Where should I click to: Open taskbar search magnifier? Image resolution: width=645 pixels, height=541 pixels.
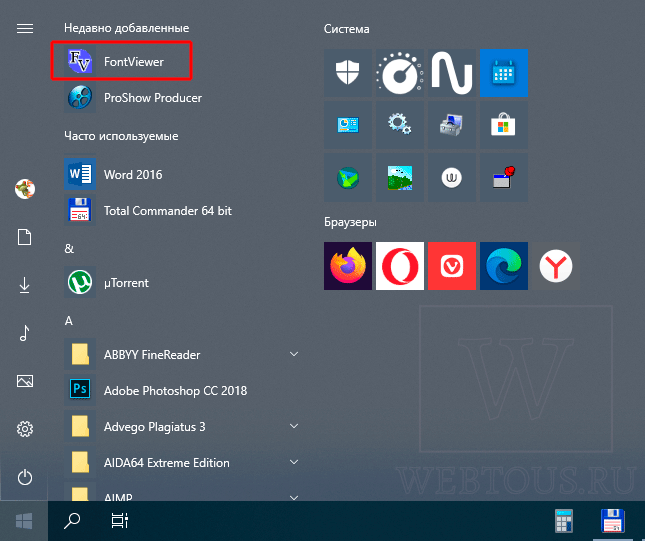[72, 521]
